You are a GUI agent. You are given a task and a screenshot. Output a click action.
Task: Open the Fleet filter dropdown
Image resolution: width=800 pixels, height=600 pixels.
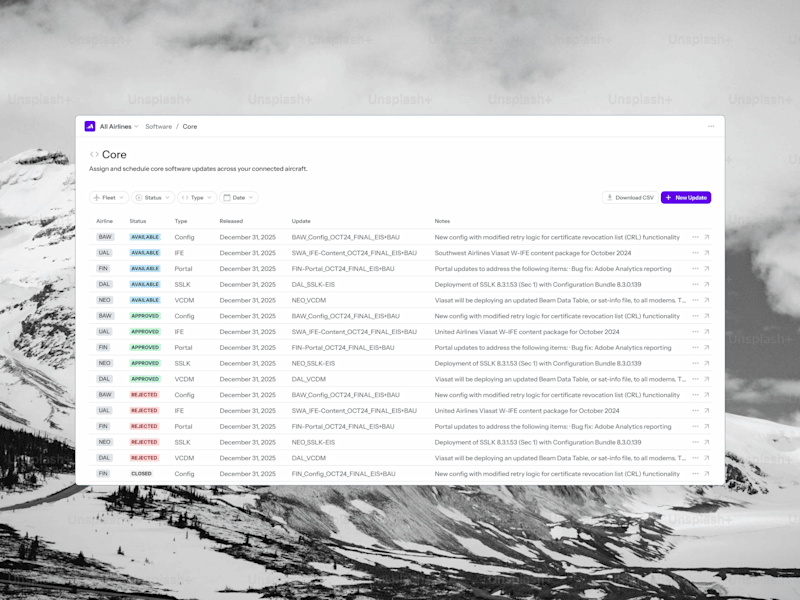point(109,197)
